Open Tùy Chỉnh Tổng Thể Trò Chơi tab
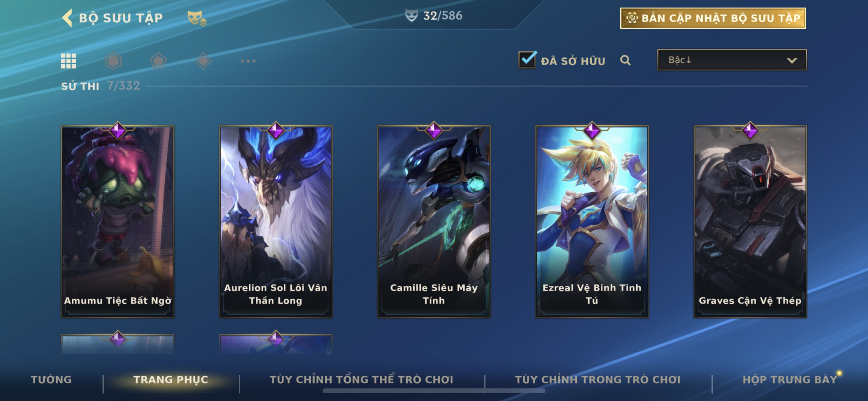Screen dimensions: 868x401 coord(361,379)
